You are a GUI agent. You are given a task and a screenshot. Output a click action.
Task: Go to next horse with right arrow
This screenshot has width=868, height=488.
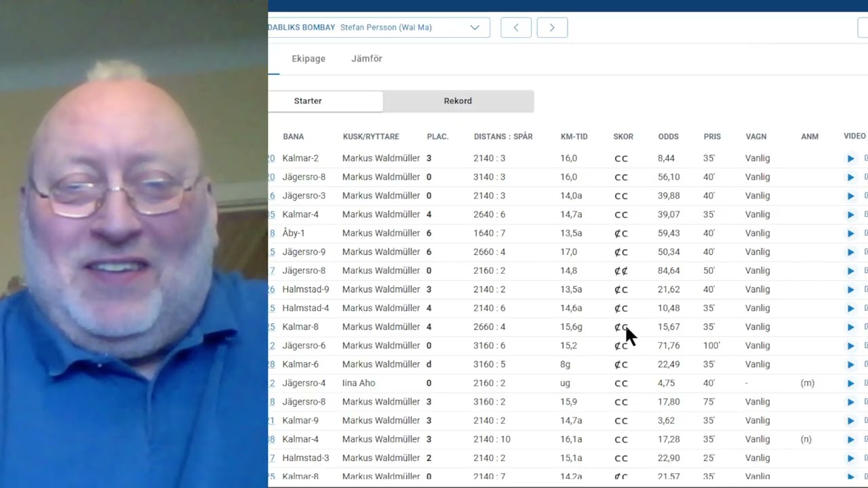552,28
